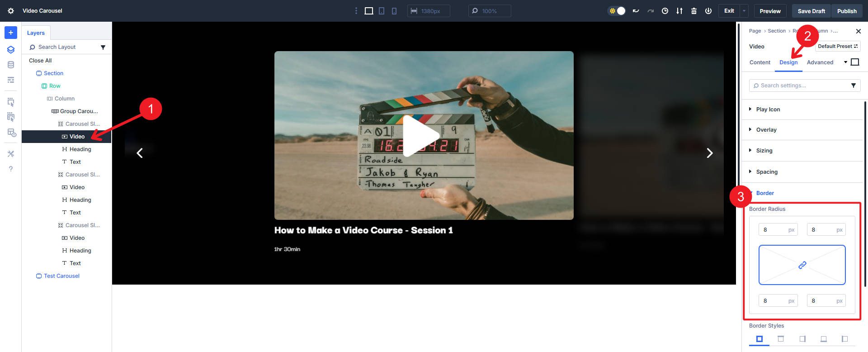Switch to tablet view icon
Screen dimensions: 868x352
pos(382,11)
